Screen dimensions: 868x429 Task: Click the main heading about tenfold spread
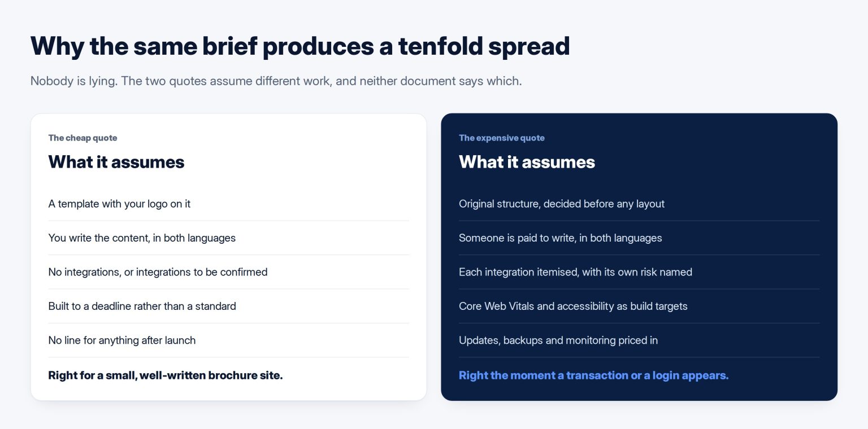[300, 46]
